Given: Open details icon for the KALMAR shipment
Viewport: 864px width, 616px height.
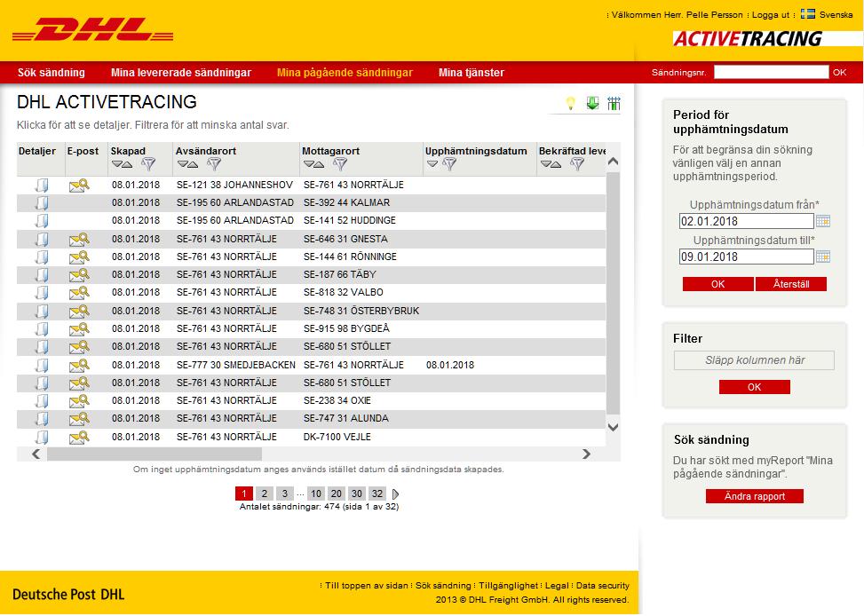Looking at the screenshot, I should [42, 202].
